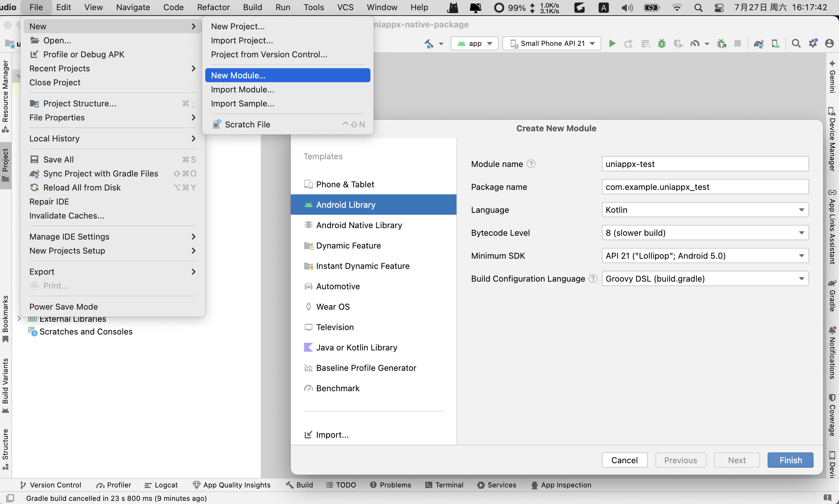Open the Resource Manager side panel
This screenshot has width=839, height=504.
click(x=5, y=96)
